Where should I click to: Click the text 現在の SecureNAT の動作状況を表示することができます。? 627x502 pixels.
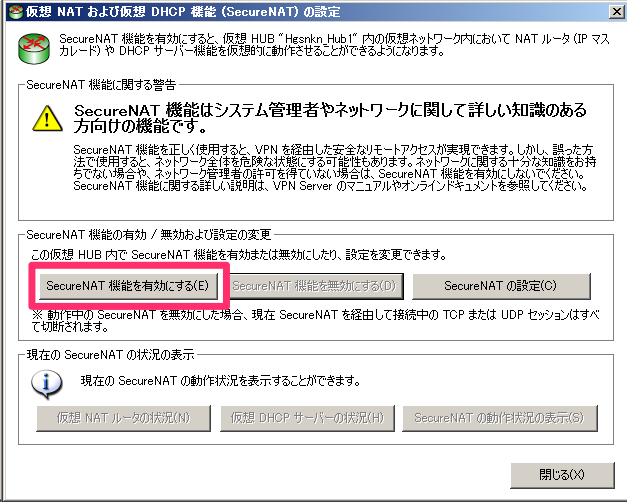(x=220, y=380)
